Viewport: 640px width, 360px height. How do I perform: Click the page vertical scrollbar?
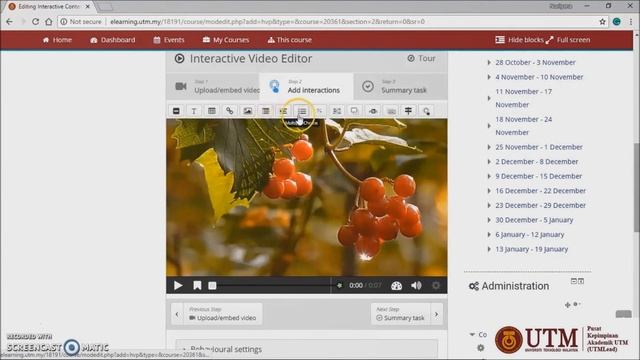pos(636,188)
